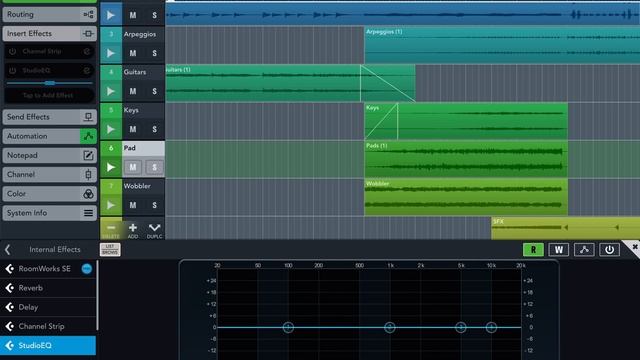Select EQ band node near 100 Hz
Screen dimensions: 640x360
(x=288, y=327)
